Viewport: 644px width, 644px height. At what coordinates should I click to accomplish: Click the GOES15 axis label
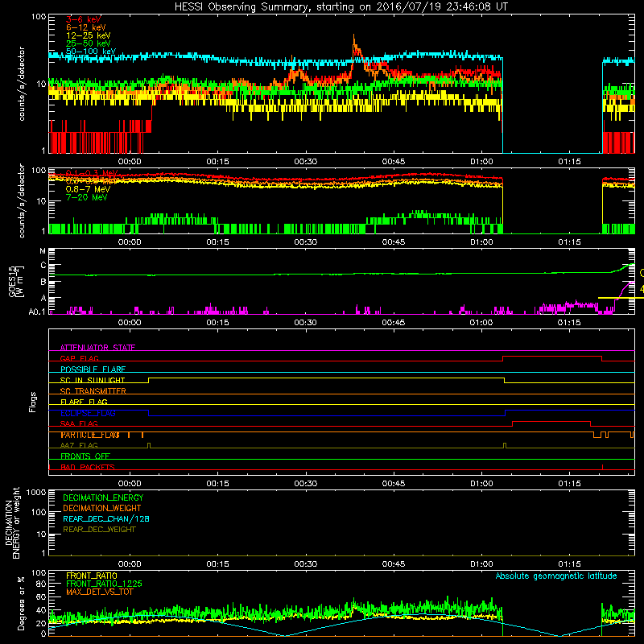coord(15,282)
